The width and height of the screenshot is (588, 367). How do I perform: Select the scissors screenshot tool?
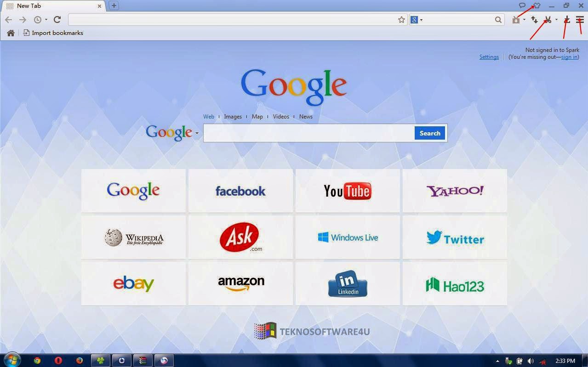point(548,20)
